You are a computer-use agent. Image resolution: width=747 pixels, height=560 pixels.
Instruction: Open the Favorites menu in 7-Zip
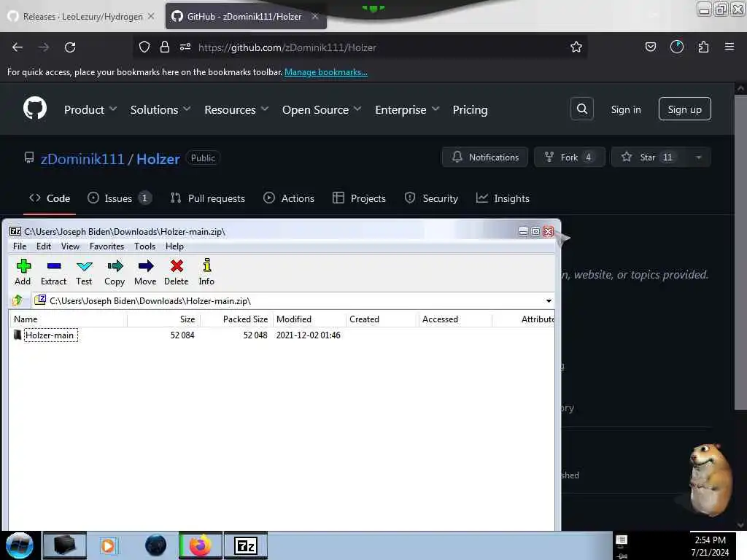107,246
